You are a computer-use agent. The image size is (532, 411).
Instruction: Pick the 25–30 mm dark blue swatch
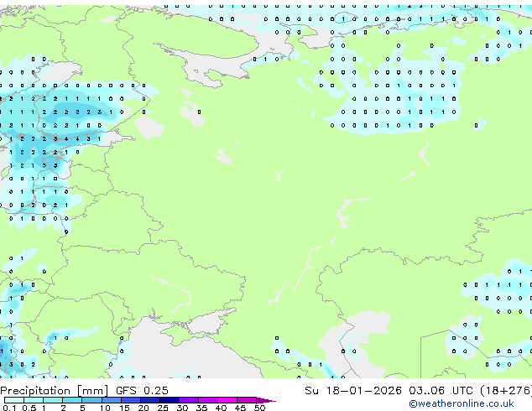click(x=170, y=400)
